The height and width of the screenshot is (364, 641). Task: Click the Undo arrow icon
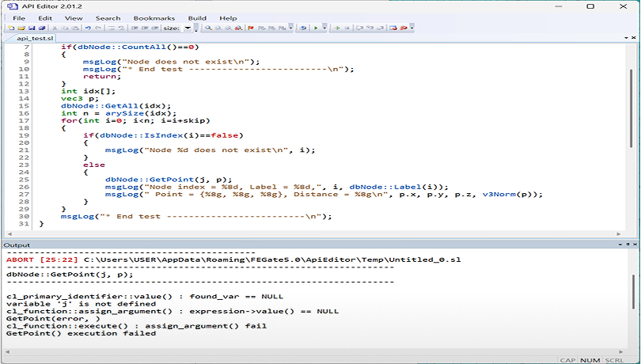[88, 28]
